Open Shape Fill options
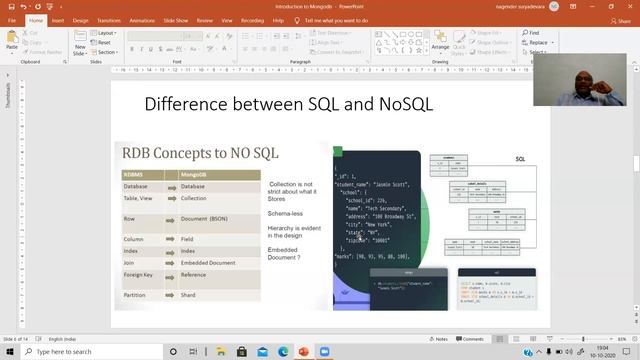The image size is (640, 360). 487,33
